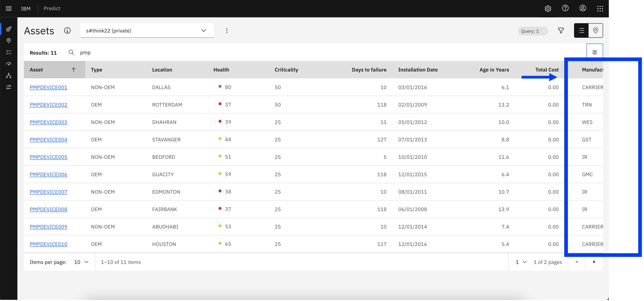Open the column settings icon

coord(595,52)
